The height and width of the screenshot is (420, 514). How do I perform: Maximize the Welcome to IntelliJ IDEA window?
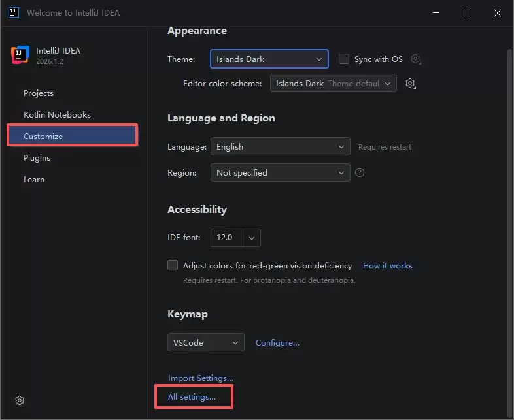coord(467,13)
